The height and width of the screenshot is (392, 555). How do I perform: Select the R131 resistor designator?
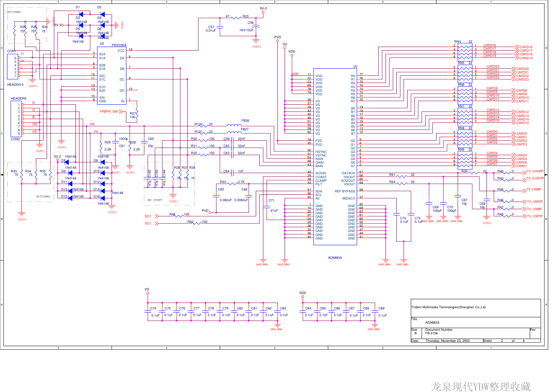[198, 132]
